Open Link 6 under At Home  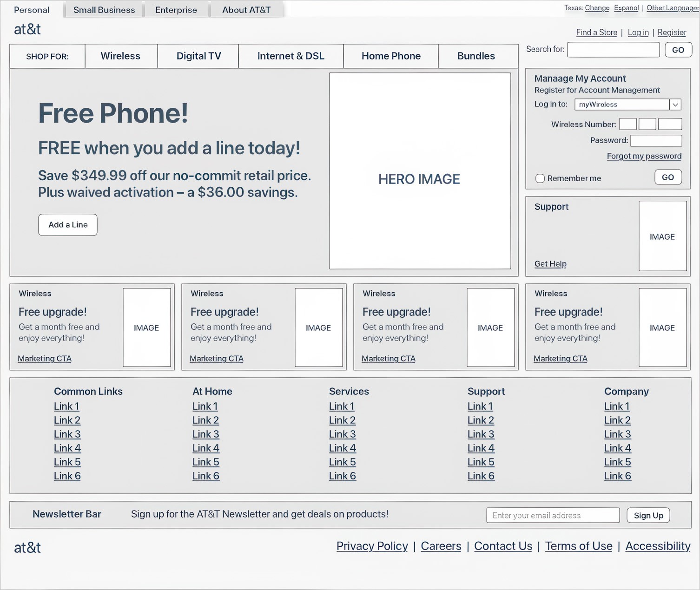pyautogui.click(x=206, y=476)
